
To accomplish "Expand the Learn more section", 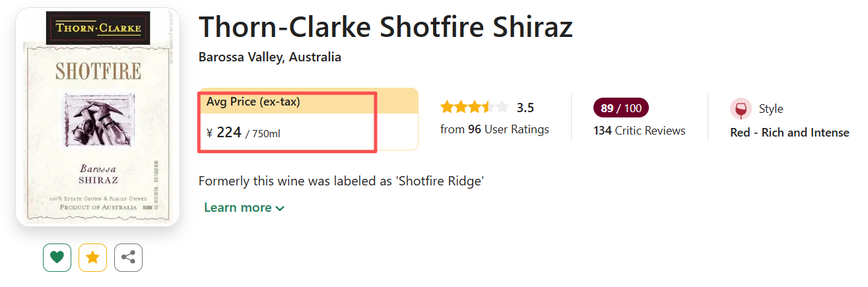I will pos(244,208).
